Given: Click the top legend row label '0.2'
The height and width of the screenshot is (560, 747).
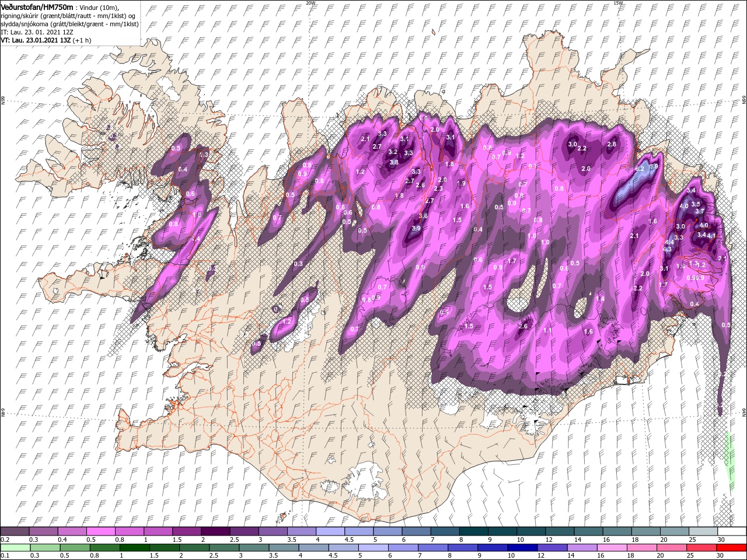Looking at the screenshot, I should coord(5,540).
